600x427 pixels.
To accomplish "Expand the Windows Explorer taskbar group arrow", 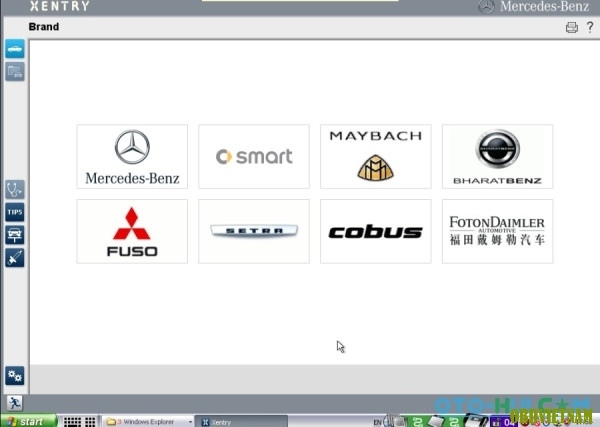I will (190, 422).
